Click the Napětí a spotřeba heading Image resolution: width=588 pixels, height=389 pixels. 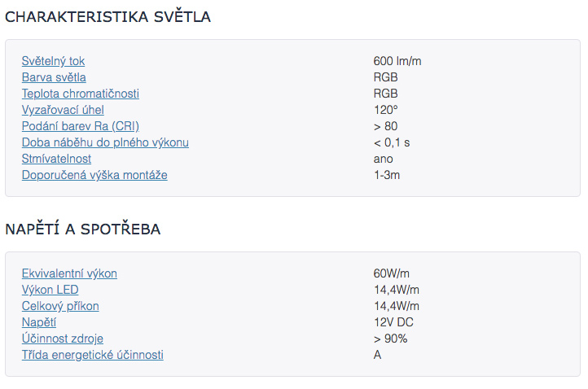[83, 229]
